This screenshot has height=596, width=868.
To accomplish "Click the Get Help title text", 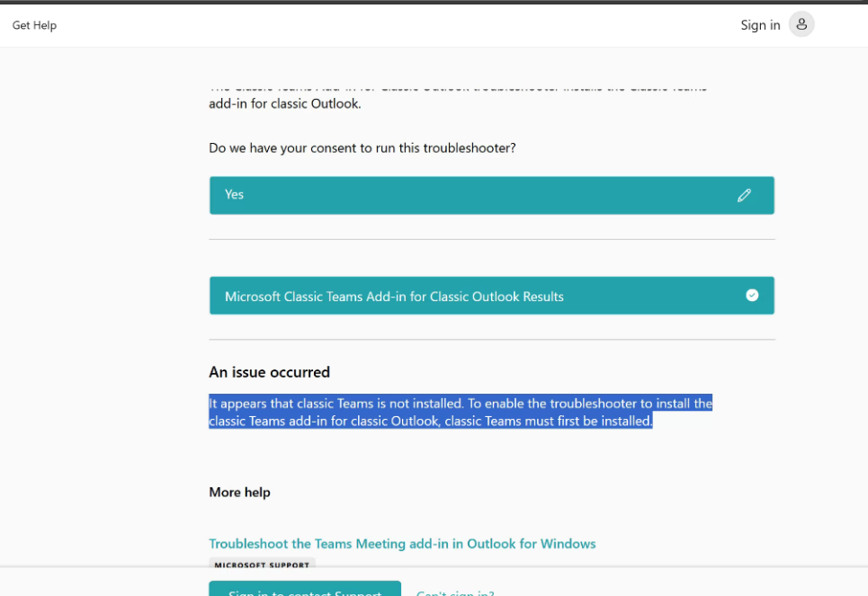I will [34, 25].
